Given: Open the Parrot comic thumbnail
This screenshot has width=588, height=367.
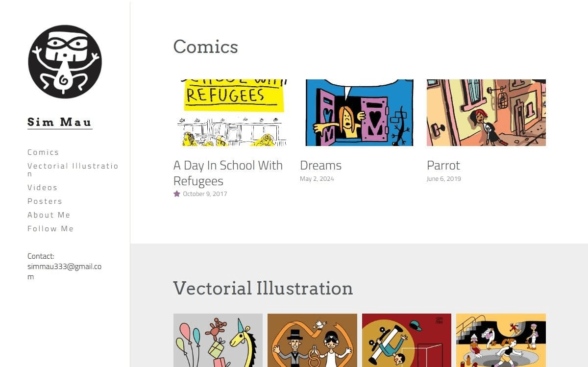Looking at the screenshot, I should point(486,113).
